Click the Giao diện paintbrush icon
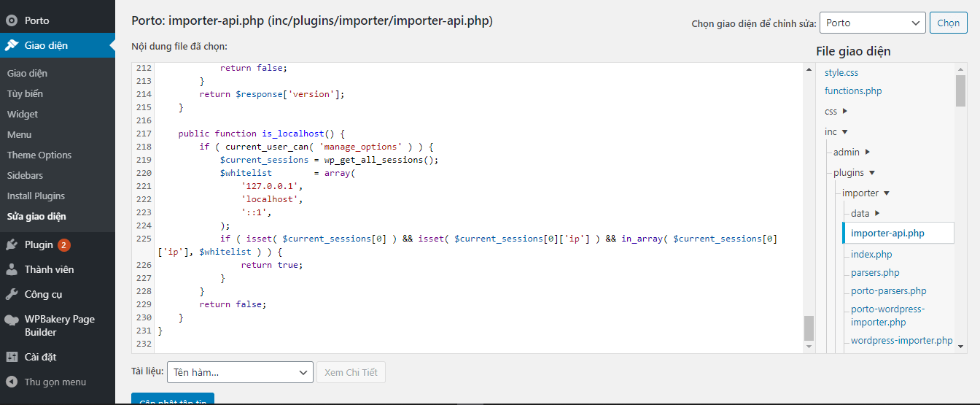This screenshot has width=980, height=405. (x=12, y=45)
